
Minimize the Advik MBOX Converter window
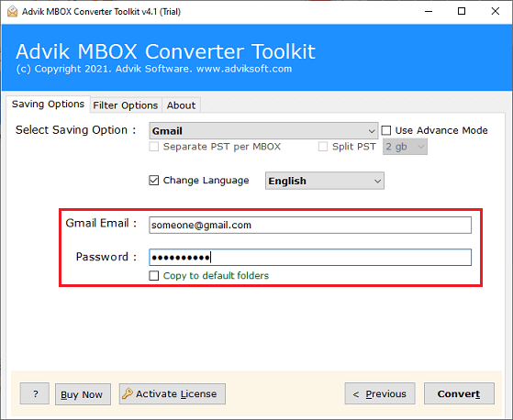[429, 11]
